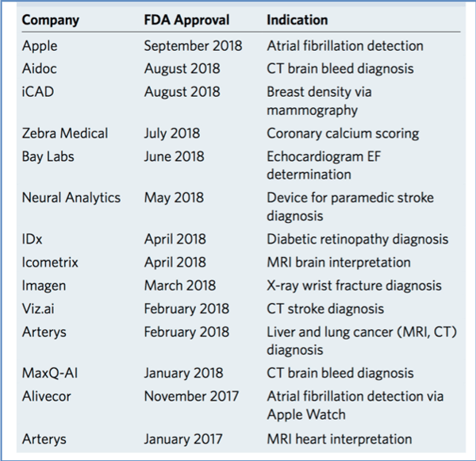Select the Bay Labs company cell
Viewport: 476px width, 461px height.
click(48, 157)
